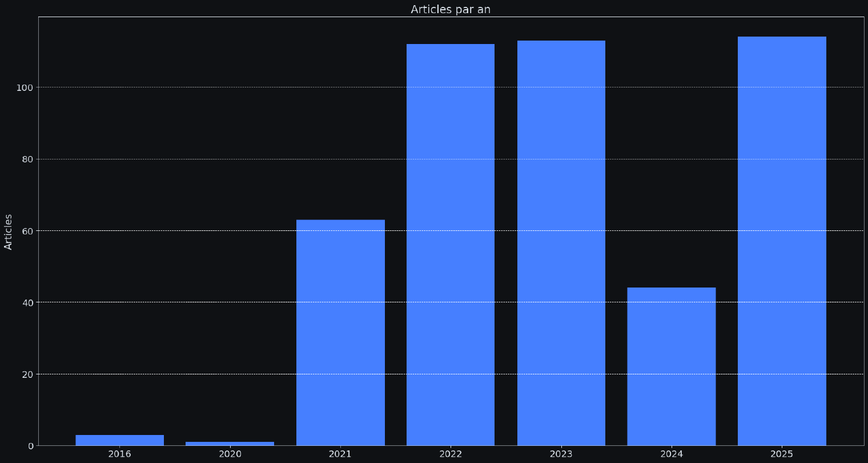868x463 pixels.
Task: Click the 2016 x-axis tick label
Action: [x=119, y=454]
